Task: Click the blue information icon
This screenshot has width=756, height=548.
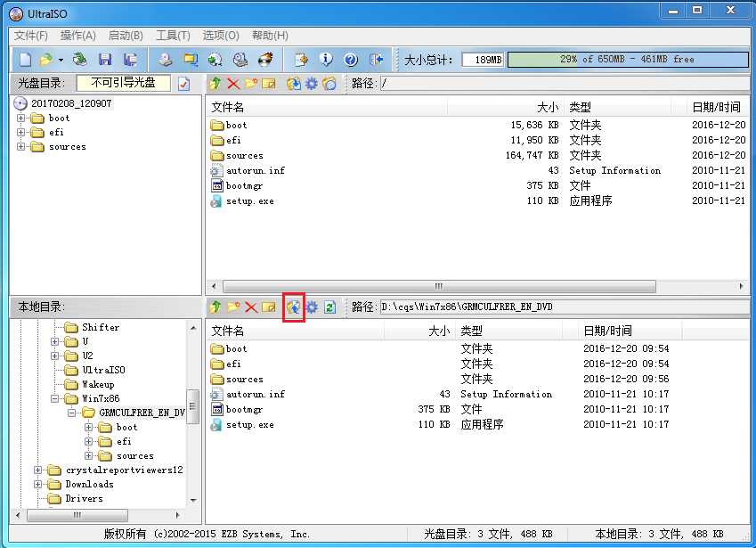Action: tap(326, 60)
